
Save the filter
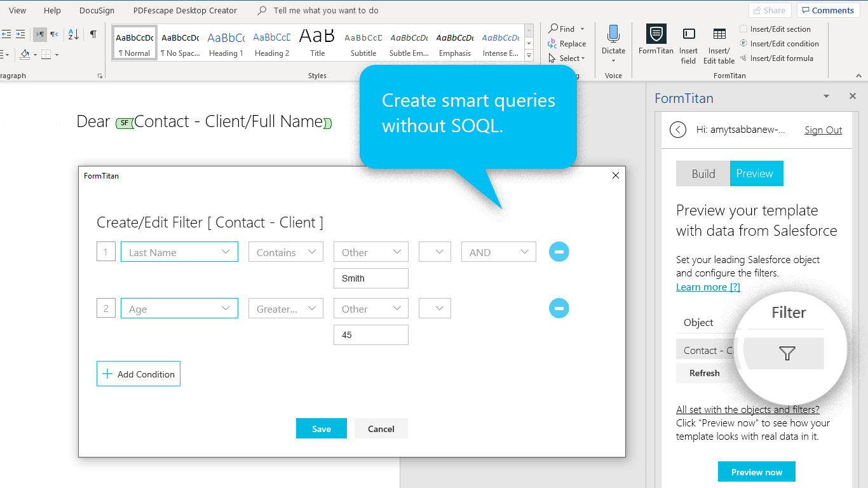point(322,428)
